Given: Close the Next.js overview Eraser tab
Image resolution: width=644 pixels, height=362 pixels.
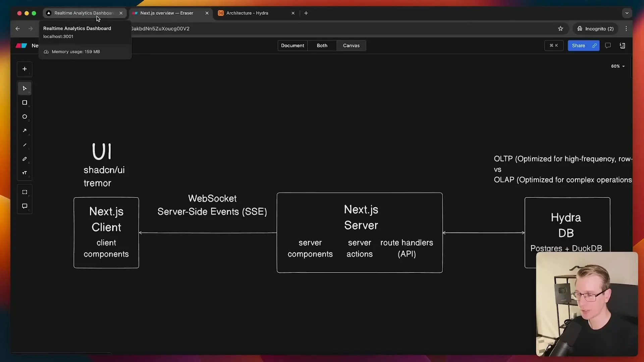Looking at the screenshot, I should click(x=207, y=13).
